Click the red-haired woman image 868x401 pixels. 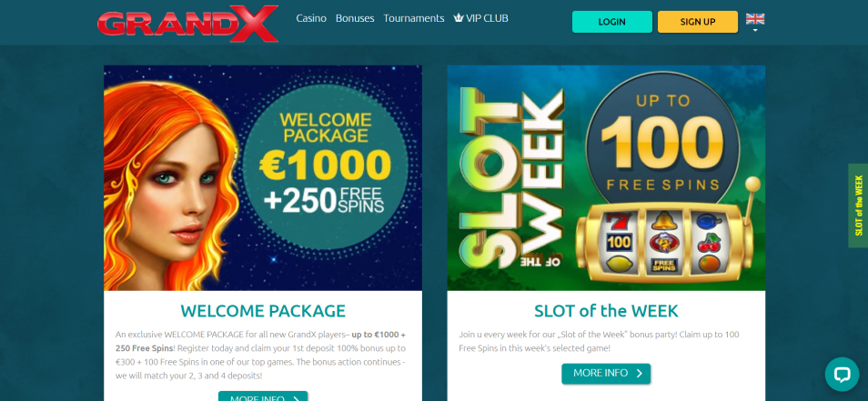[172, 185]
